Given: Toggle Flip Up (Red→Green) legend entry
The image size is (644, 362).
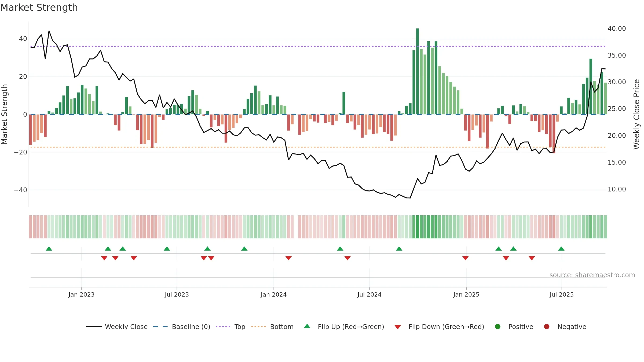Looking at the screenshot, I should click(x=344, y=327).
